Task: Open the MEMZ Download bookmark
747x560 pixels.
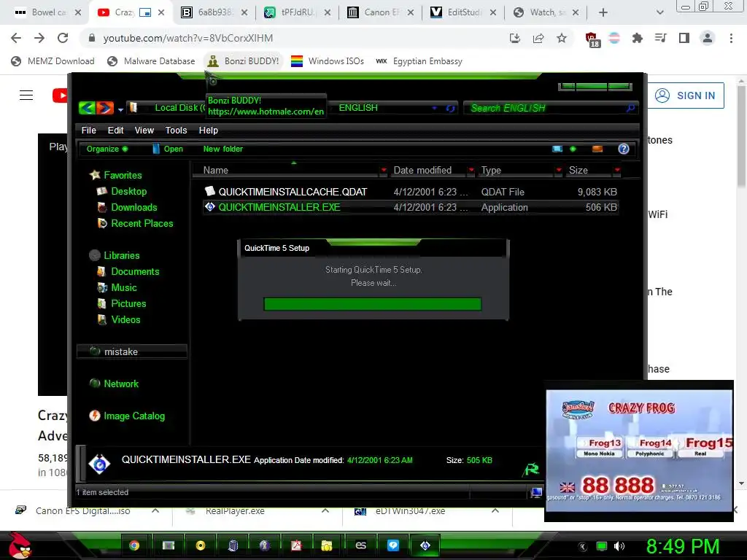Action: [53, 61]
